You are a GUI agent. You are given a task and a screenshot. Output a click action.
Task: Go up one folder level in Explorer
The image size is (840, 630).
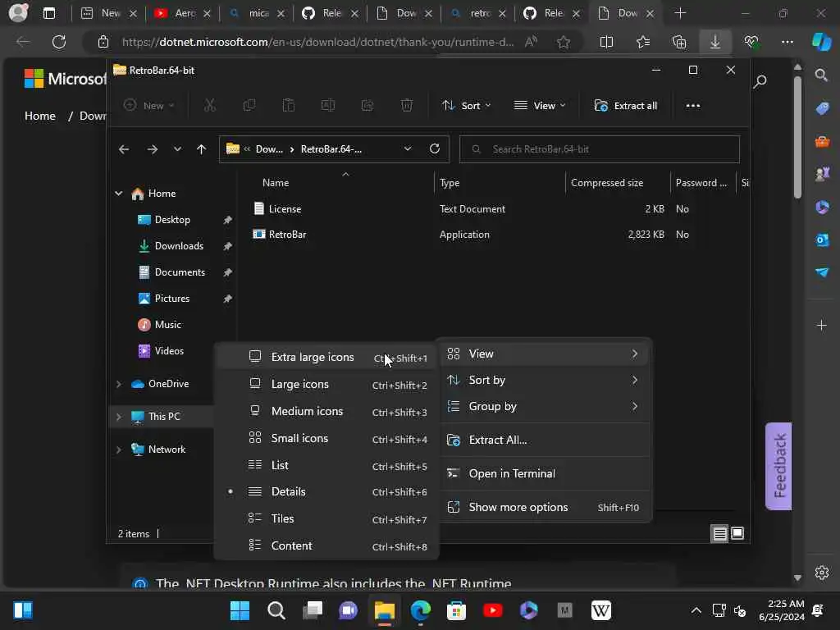click(x=202, y=149)
